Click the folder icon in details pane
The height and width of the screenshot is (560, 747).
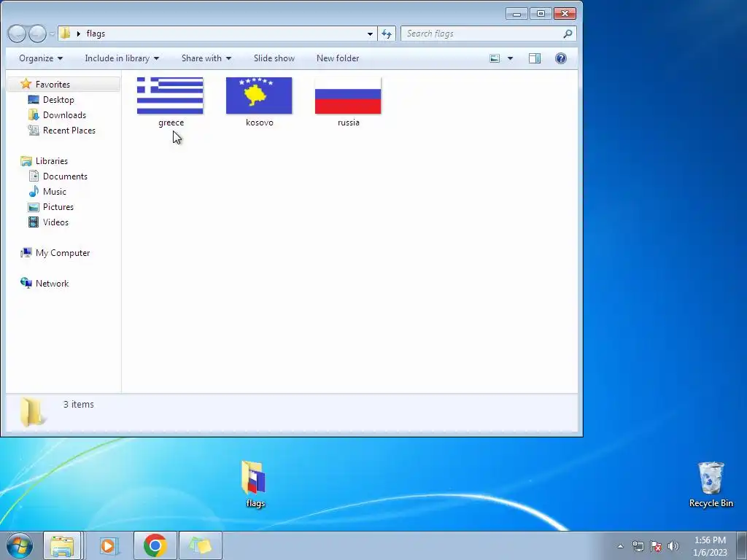[x=31, y=411]
